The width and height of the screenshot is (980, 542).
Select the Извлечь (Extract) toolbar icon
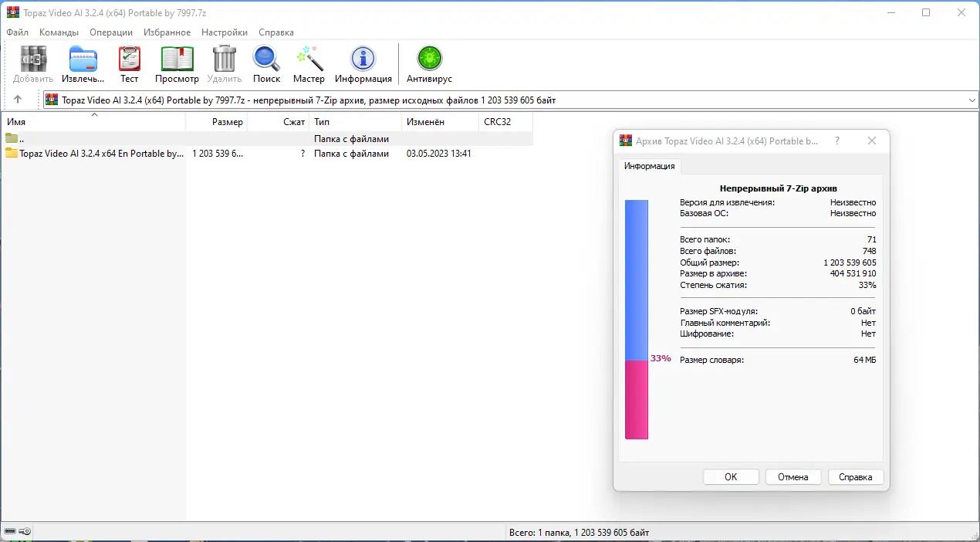83,62
